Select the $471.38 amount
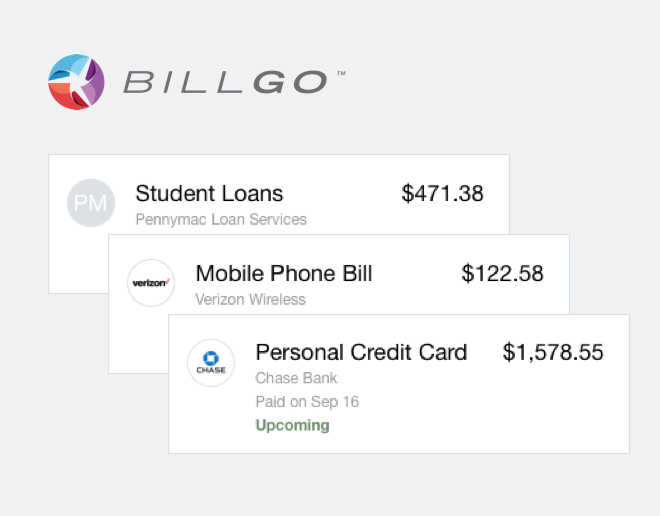The image size is (660, 516). (442, 194)
